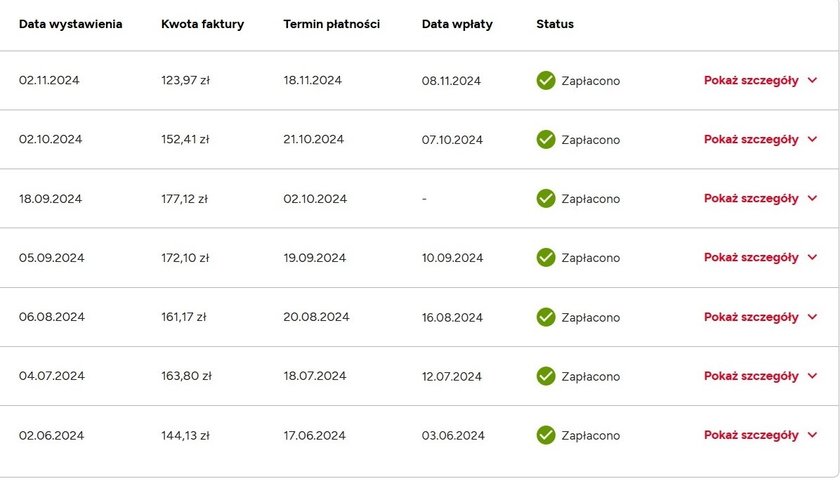Show details link for 02.11.2024 invoice

[751, 80]
